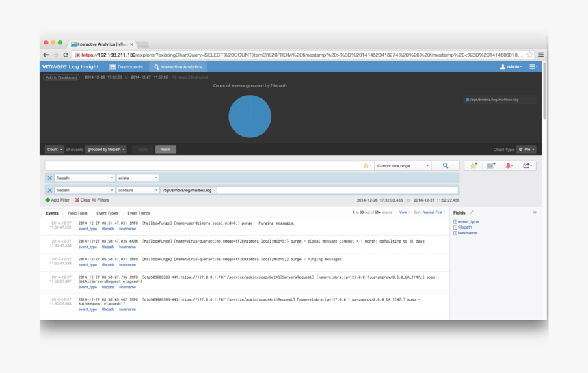The width and height of the screenshot is (588, 373).
Task: Open the Custom time range dropdown
Action: (x=403, y=166)
